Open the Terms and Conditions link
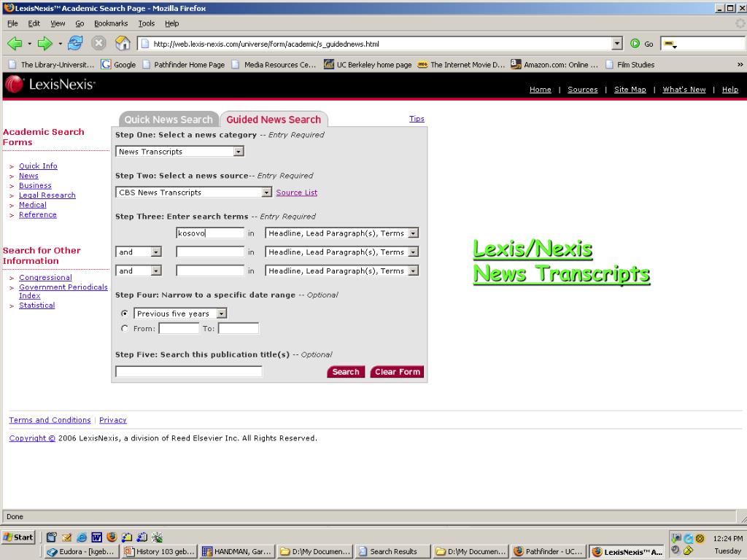Viewport: 747px width, 560px height. point(50,420)
